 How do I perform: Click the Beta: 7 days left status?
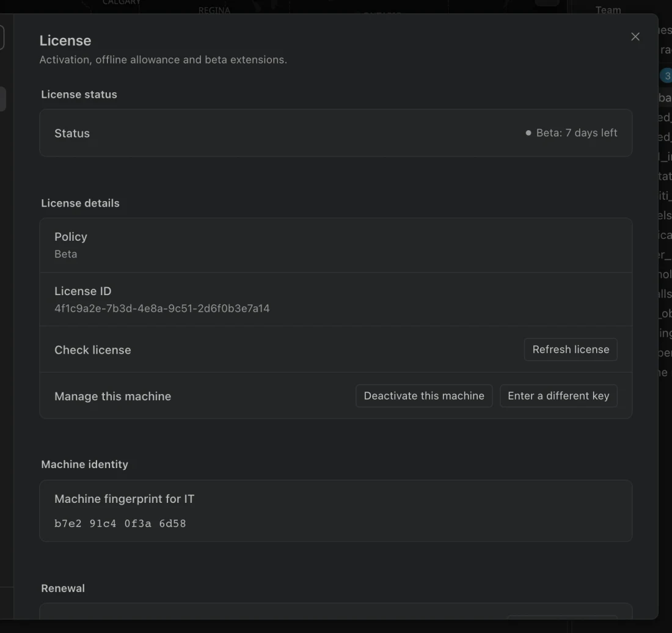(x=571, y=133)
